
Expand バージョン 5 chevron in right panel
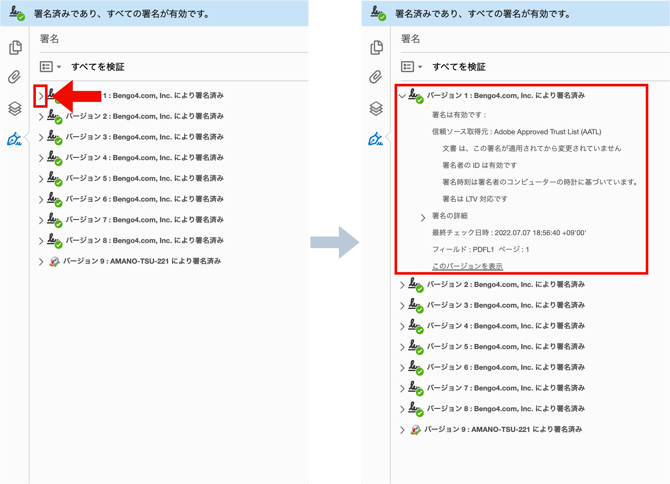402,347
